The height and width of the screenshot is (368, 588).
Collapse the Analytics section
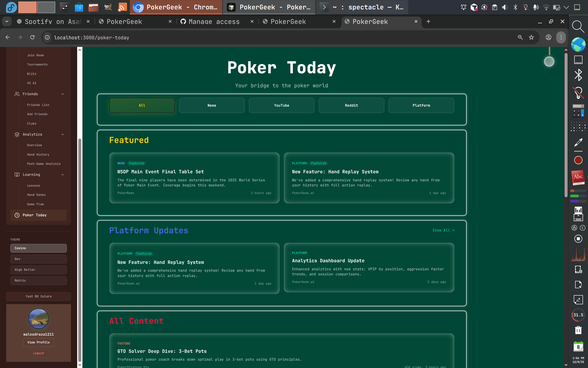tap(63, 134)
